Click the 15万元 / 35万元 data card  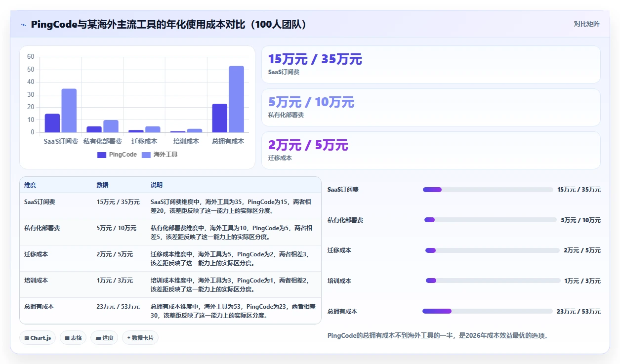[x=431, y=65]
